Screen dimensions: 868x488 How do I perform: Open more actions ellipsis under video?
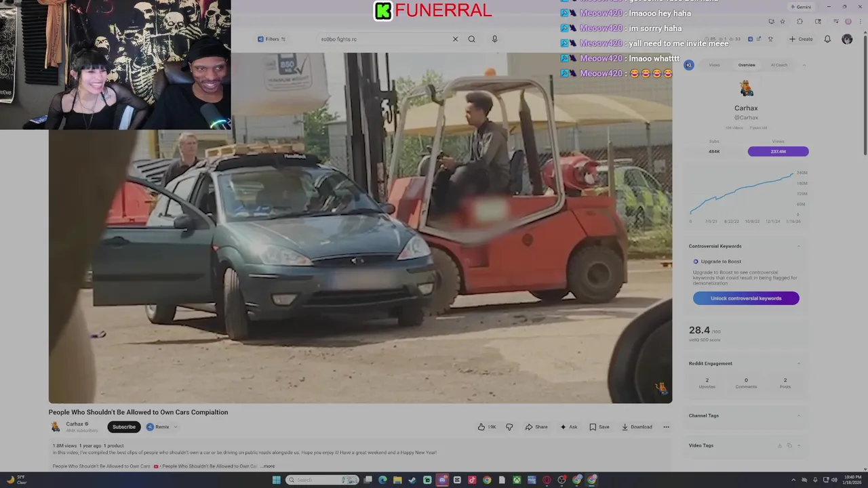click(666, 427)
